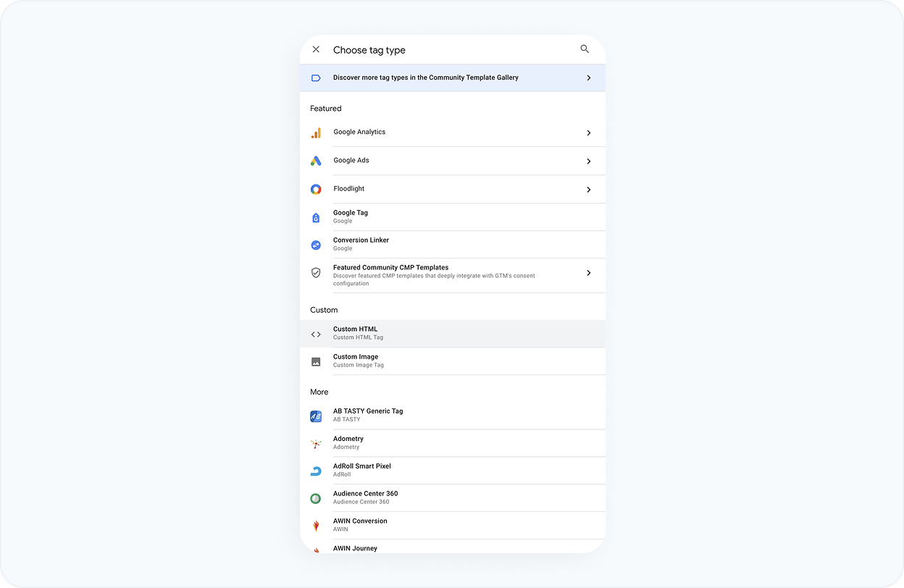Click the shield icon for CMP Templates
This screenshot has width=904, height=588.
316,273
